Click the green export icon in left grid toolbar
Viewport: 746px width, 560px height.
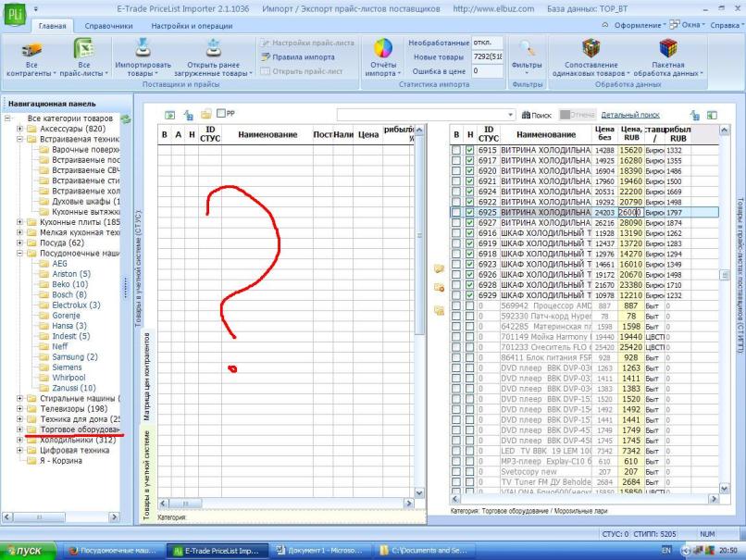(x=170, y=115)
